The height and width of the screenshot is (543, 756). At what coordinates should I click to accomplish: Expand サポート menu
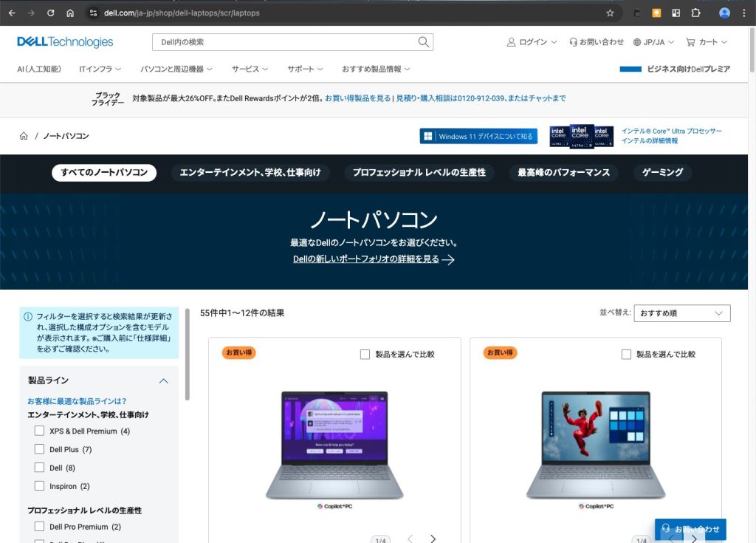(305, 69)
